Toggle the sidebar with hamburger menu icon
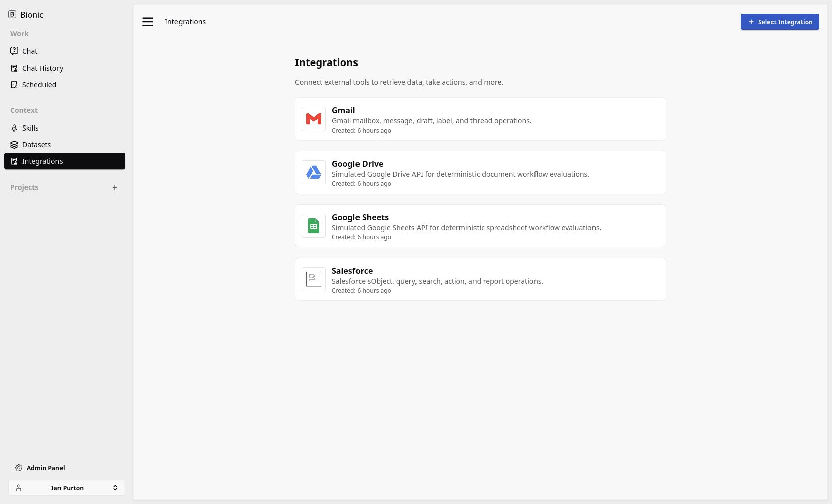The image size is (832, 504). tap(148, 22)
